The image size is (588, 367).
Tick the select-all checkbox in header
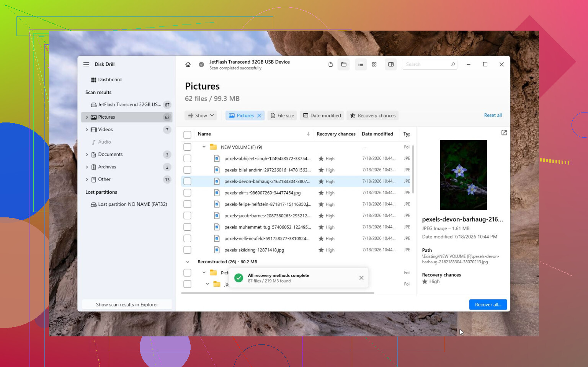[x=187, y=135]
